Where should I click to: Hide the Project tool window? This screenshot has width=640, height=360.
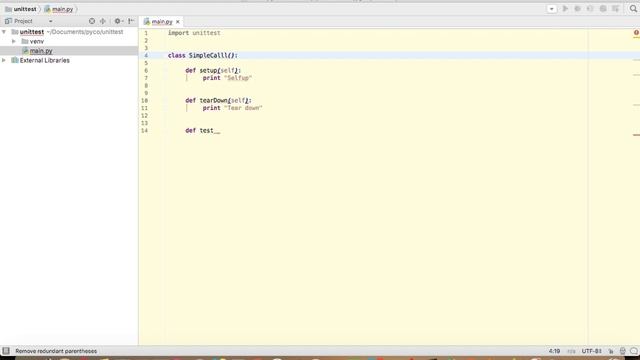pos(131,21)
